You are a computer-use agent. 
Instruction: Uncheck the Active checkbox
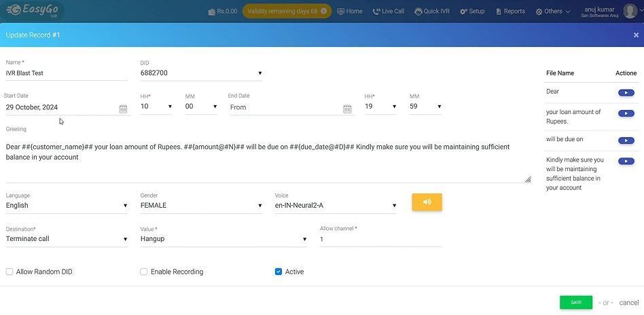[279, 272]
